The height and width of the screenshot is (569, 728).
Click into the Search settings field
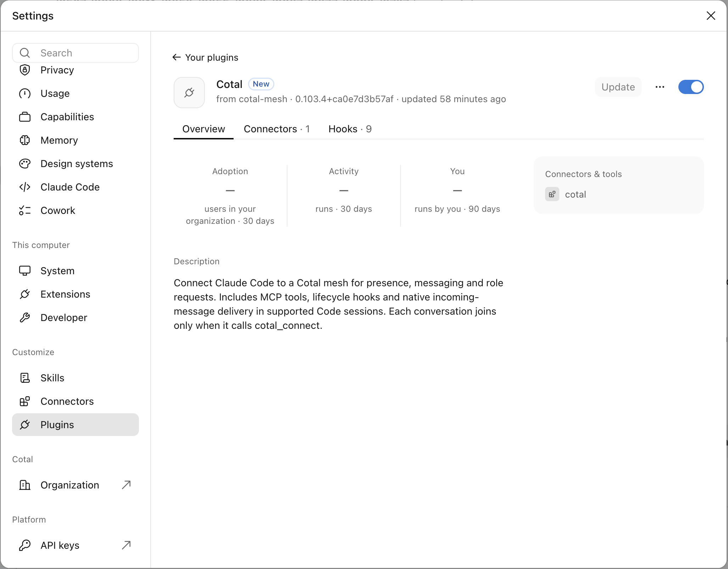click(75, 53)
